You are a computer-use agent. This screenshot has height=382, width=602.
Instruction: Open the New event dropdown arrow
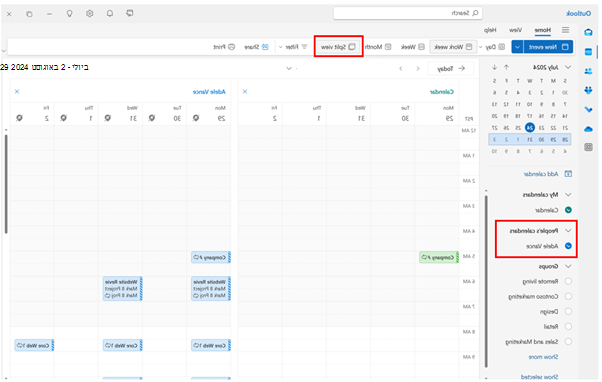[x=518, y=47]
